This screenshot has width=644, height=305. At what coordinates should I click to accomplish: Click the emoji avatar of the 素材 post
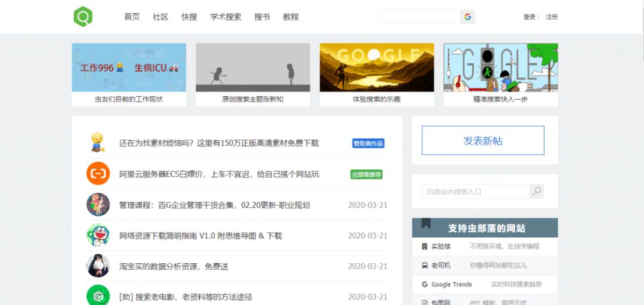point(98,143)
